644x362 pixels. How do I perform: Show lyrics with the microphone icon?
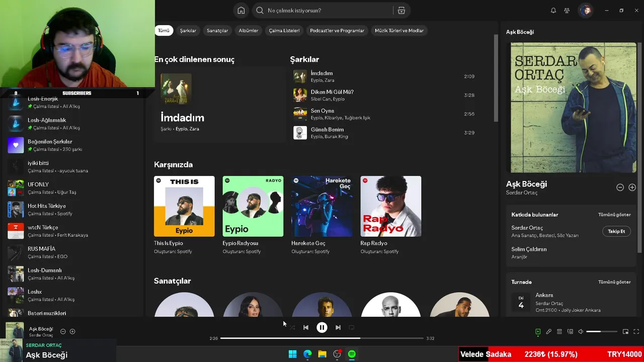coord(549,332)
